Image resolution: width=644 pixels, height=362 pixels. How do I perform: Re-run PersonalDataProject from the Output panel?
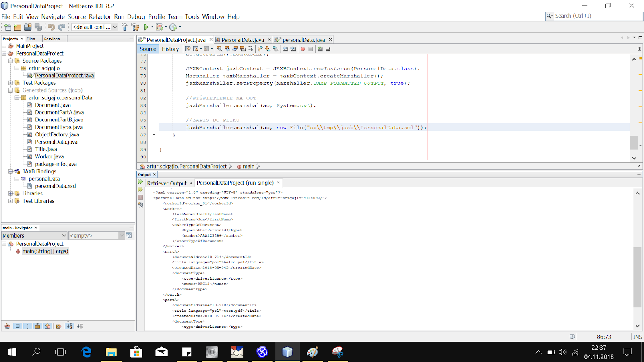click(x=140, y=182)
